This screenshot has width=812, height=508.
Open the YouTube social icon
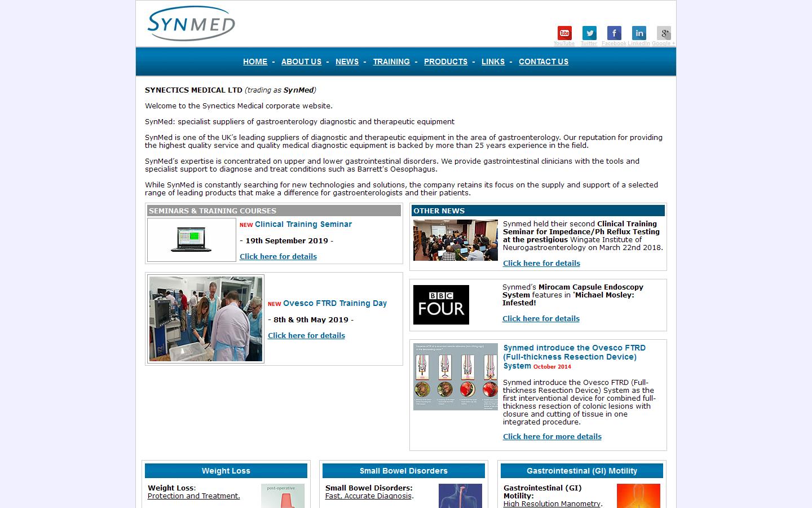click(564, 33)
